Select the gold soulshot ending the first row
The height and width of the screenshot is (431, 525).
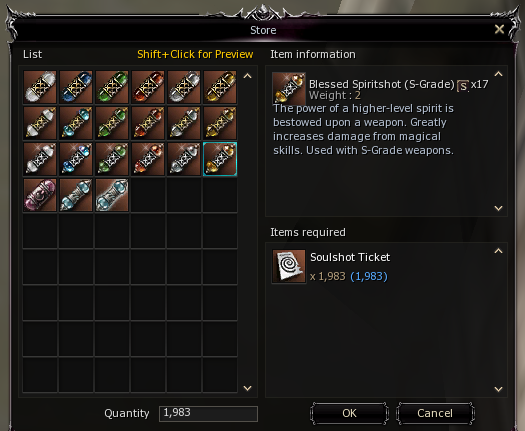tap(220, 87)
